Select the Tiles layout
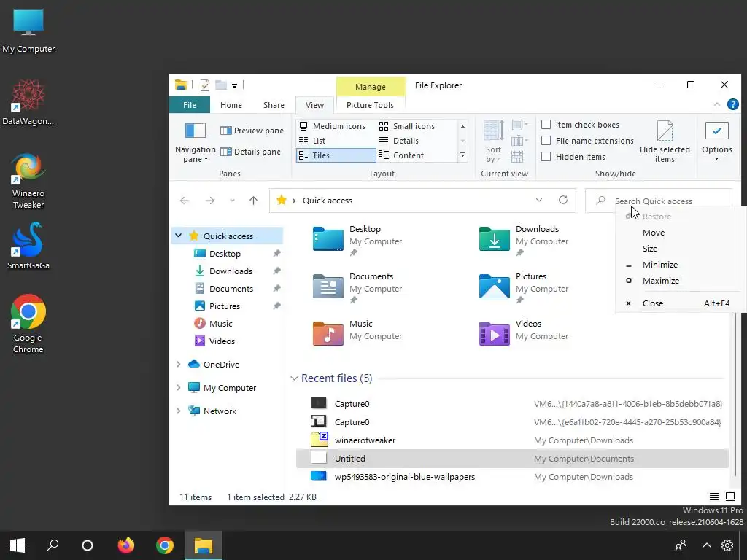The height and width of the screenshot is (560, 747). pyautogui.click(x=336, y=155)
